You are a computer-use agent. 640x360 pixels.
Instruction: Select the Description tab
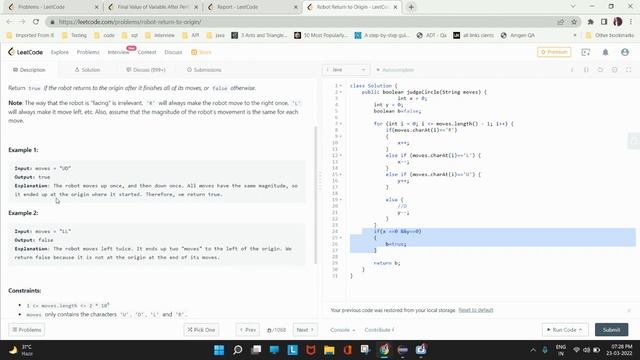(x=29, y=70)
